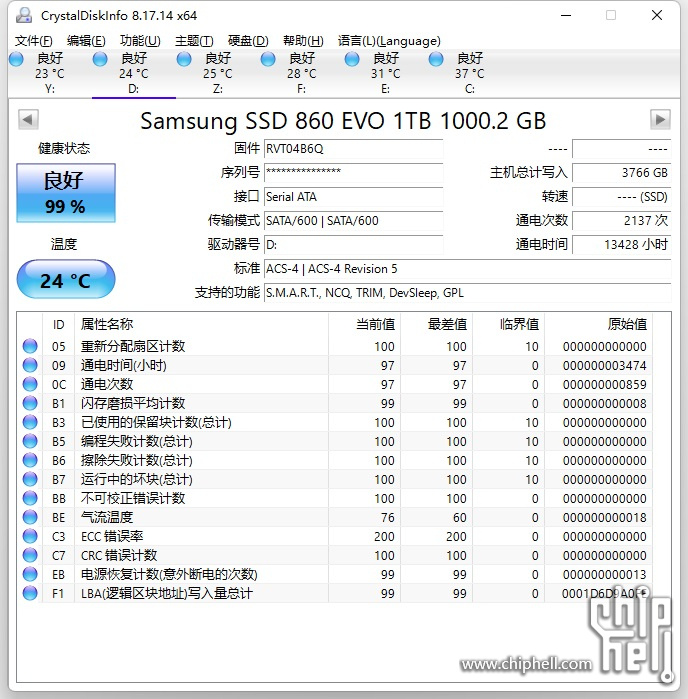This screenshot has width=688, height=699.
Task: Select the CRC 错误计数 attribute row
Action: coord(334,555)
